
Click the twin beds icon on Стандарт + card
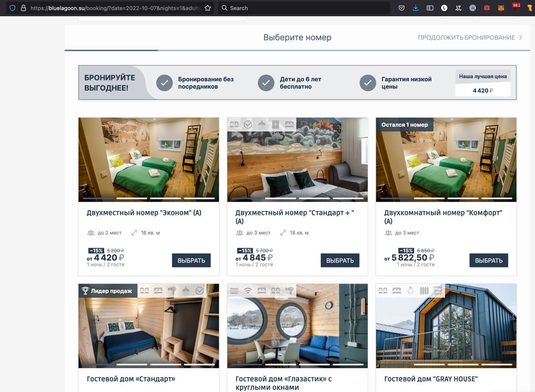pos(235,124)
